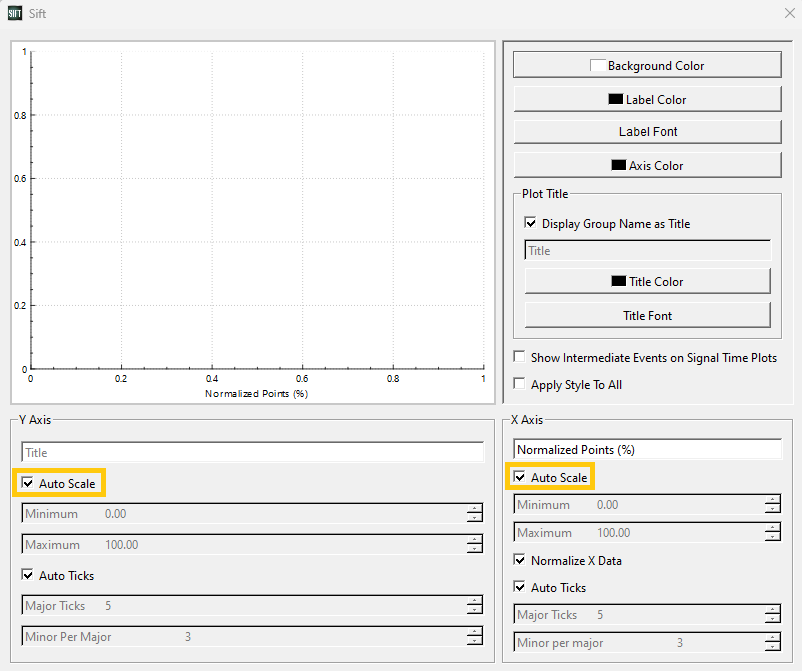This screenshot has width=802, height=671.
Task: Decrease X Axis Minor per major value
Action: 773,647
